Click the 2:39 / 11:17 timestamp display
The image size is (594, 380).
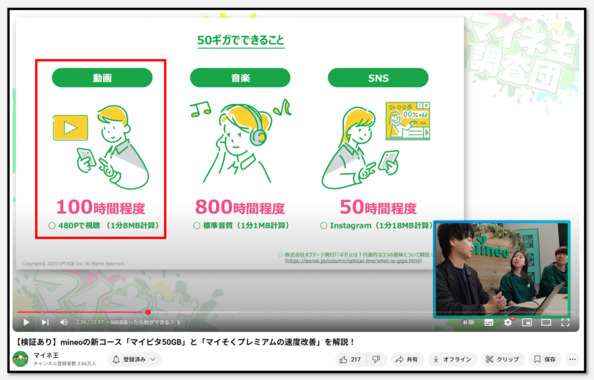[x=89, y=322]
